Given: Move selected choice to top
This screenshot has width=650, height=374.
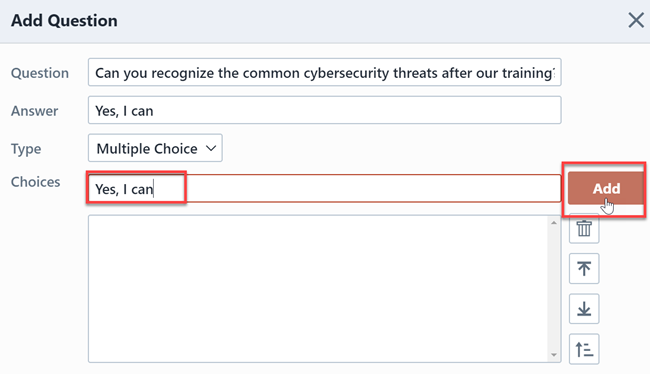Looking at the screenshot, I should (x=584, y=269).
